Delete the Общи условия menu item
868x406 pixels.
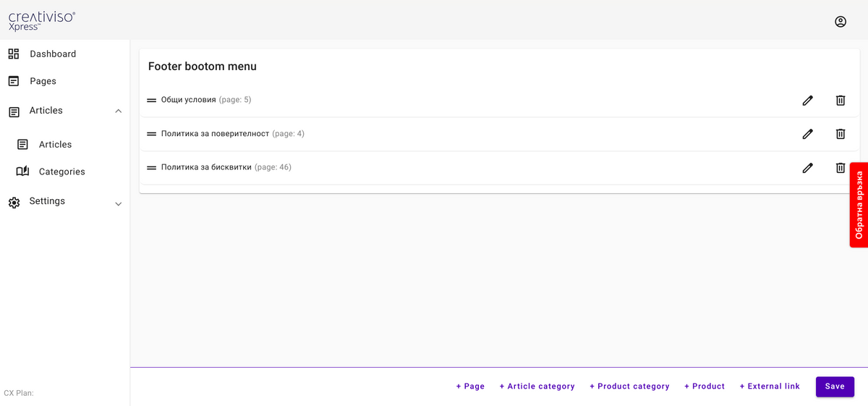pyautogui.click(x=840, y=101)
